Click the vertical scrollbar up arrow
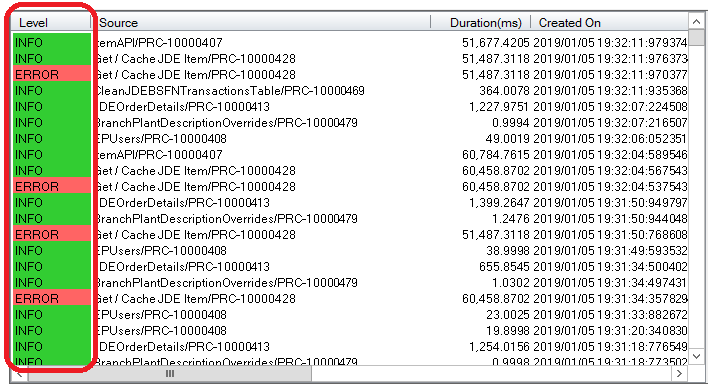This screenshot has width=708, height=385. [697, 22]
